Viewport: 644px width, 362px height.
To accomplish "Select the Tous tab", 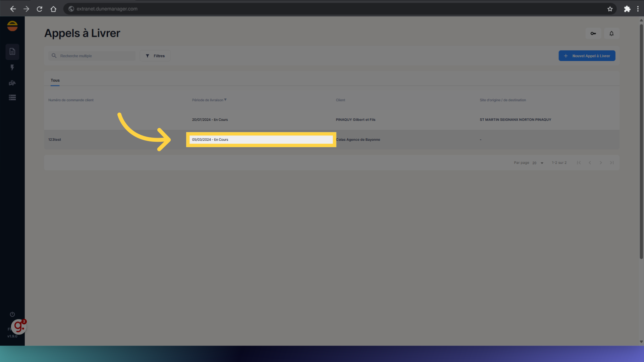I will point(55,80).
